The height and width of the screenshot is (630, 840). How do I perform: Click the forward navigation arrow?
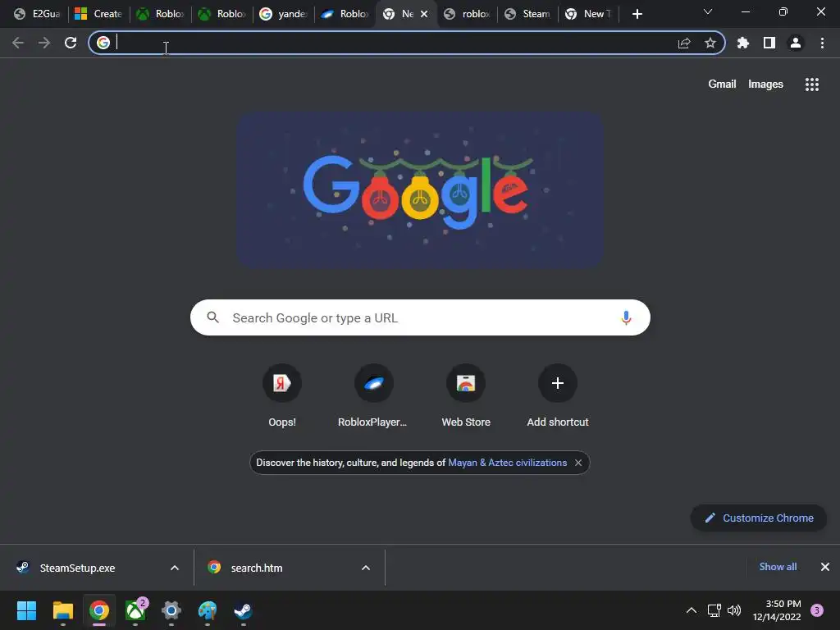[x=44, y=43]
